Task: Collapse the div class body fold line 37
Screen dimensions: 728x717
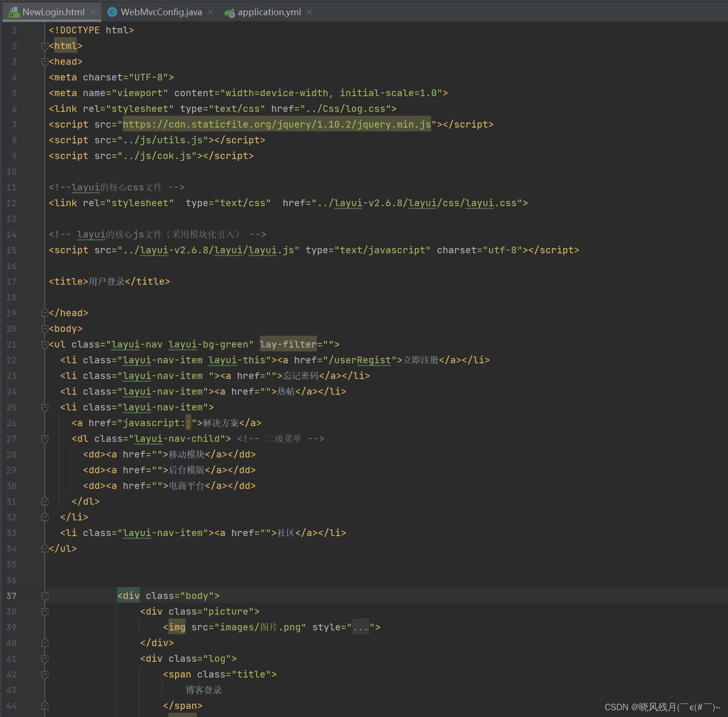Action: (x=45, y=596)
